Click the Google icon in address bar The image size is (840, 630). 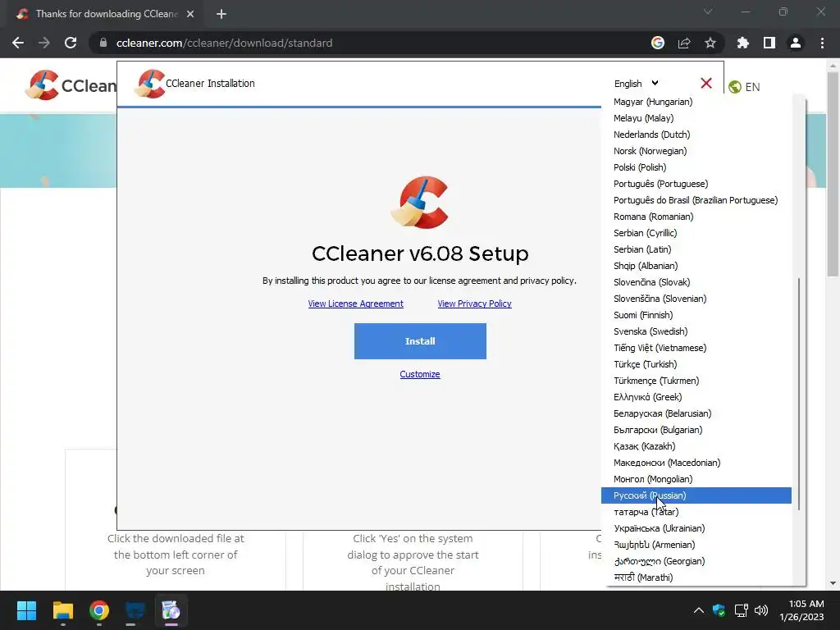pyautogui.click(x=658, y=43)
